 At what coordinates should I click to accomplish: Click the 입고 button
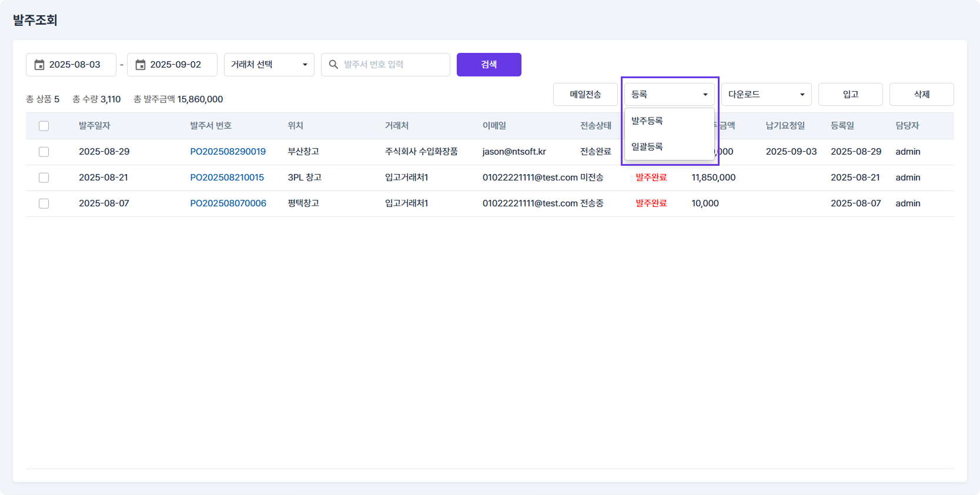(850, 94)
